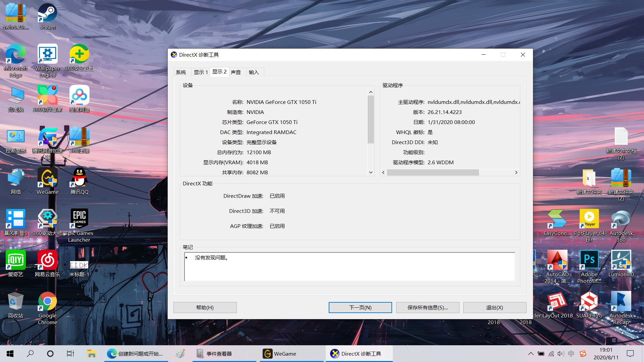This screenshot has height=362, width=644.
Task: Go to next page with 下一页(N)
Action: pyautogui.click(x=360, y=307)
